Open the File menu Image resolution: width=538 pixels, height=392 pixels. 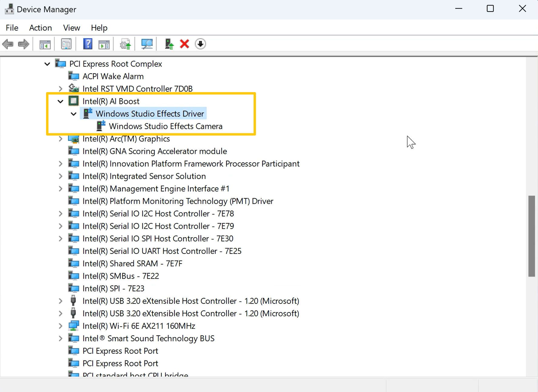pos(12,28)
